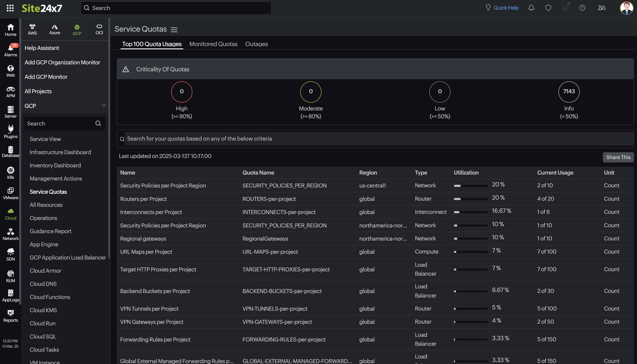Click the Info 7143 circle
This screenshot has height=364, width=637.
[569, 92]
